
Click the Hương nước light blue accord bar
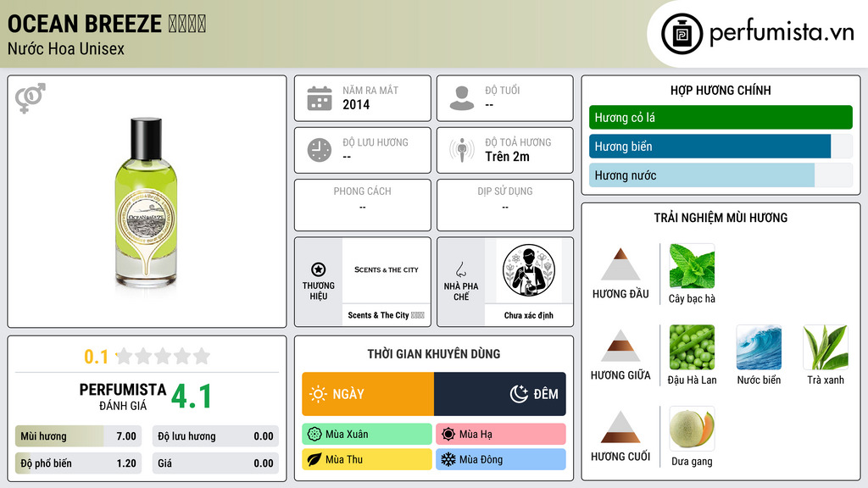tap(721, 175)
